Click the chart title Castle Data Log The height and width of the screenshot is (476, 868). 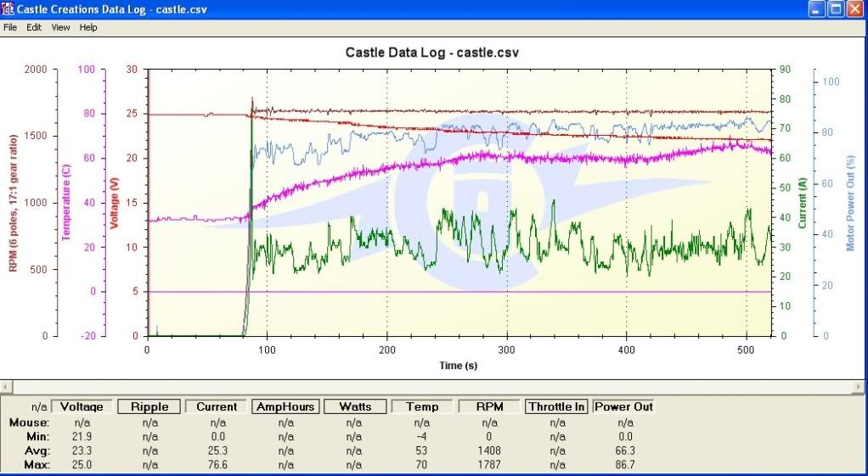click(x=432, y=53)
